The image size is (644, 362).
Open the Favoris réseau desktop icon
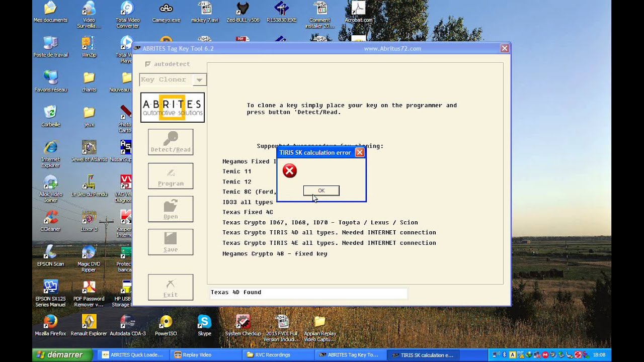50,81
